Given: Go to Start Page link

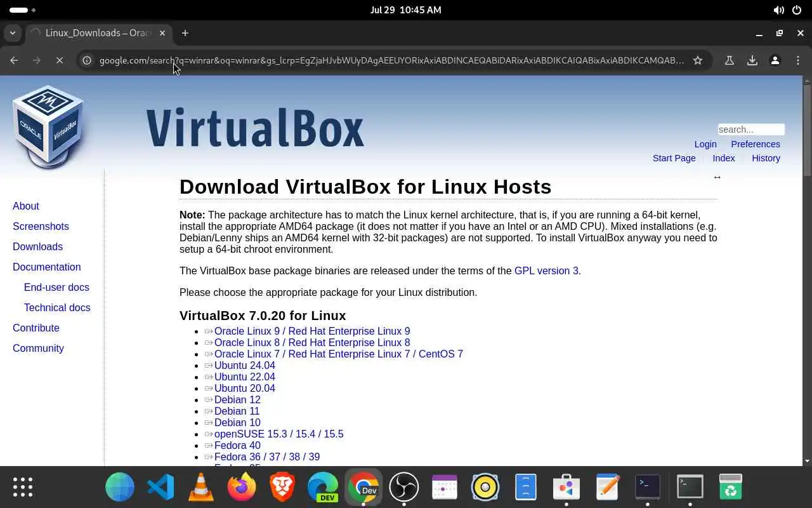Looking at the screenshot, I should pos(674,158).
